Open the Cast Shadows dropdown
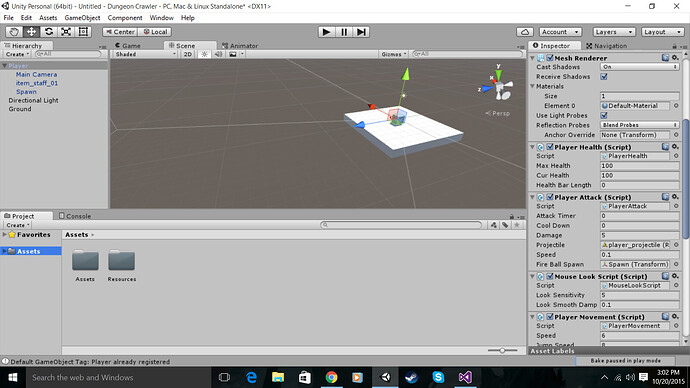Screen dimensions: 690x388 [639, 67]
